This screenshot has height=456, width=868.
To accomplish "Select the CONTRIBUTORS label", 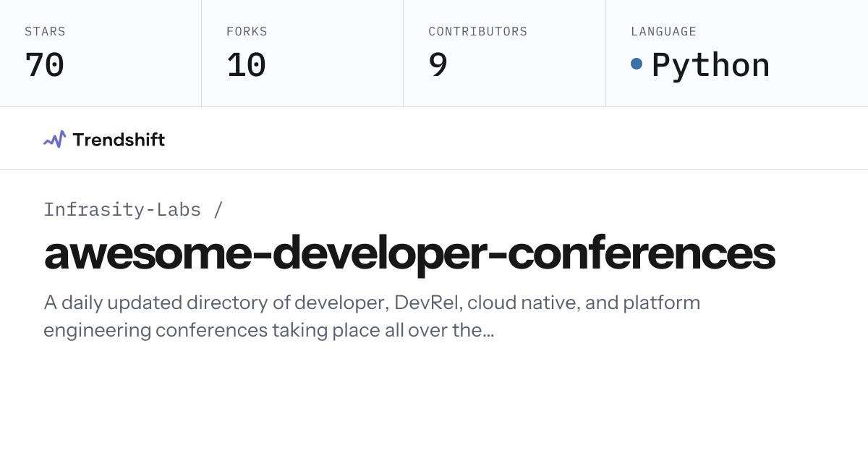I will click(x=477, y=32).
